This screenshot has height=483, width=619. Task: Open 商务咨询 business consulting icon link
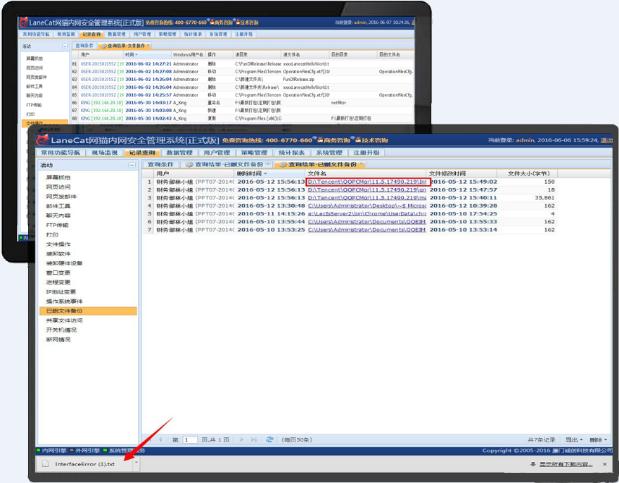pyautogui.click(x=334, y=140)
